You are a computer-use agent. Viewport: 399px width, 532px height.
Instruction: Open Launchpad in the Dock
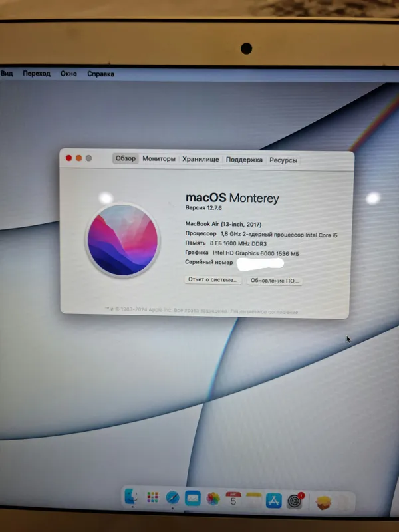[x=153, y=497]
